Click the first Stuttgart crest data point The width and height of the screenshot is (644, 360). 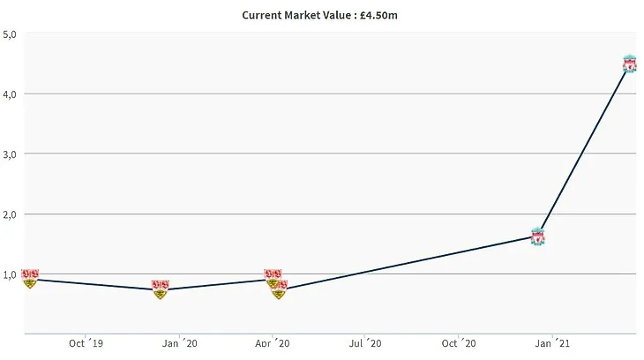tap(30, 279)
